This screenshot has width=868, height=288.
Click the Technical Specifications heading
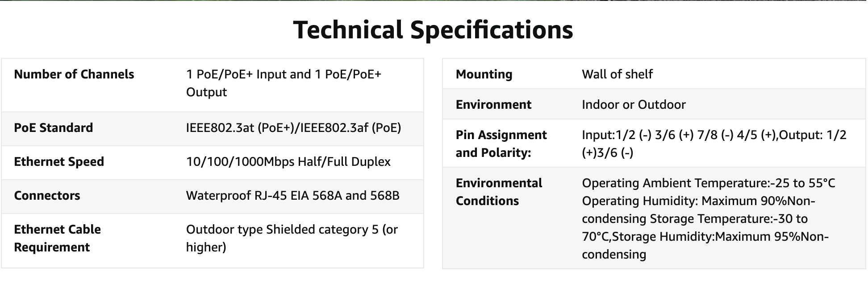(x=433, y=30)
